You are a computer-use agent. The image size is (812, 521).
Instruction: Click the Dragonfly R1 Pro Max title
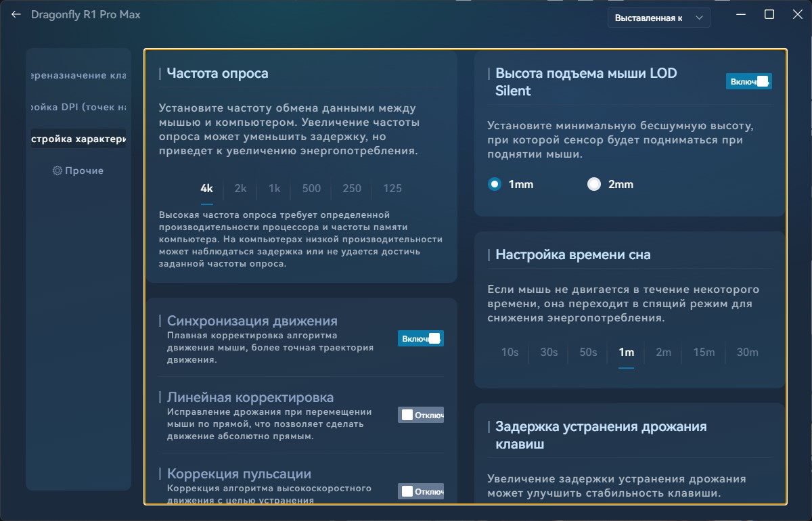(x=86, y=14)
